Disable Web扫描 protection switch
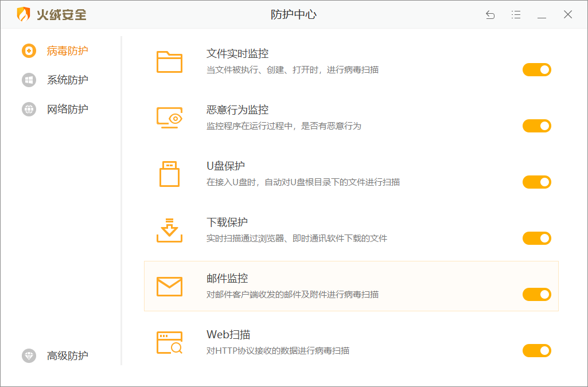This screenshot has width=588, height=387. (x=536, y=350)
